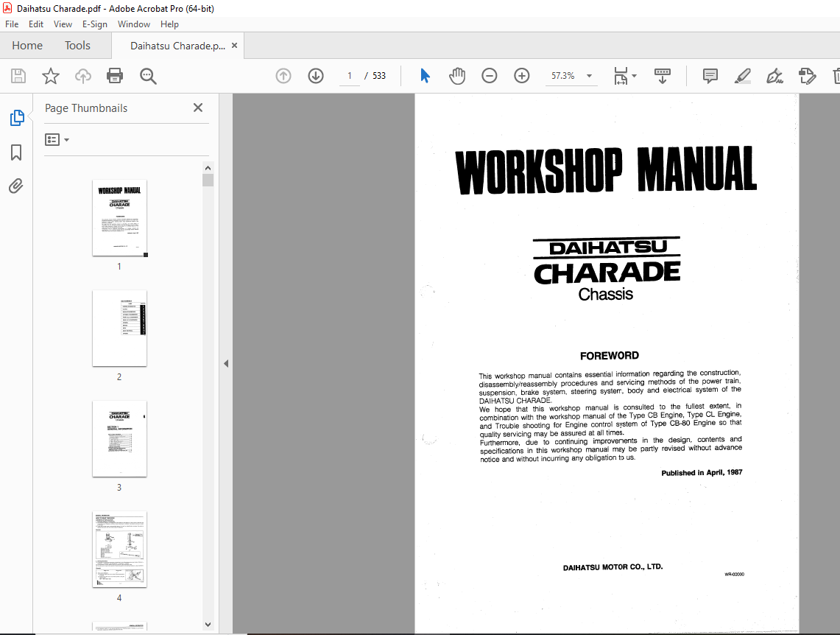Viewport: 840px width, 635px height.
Task: Go to next page arrow
Action: tap(316, 76)
